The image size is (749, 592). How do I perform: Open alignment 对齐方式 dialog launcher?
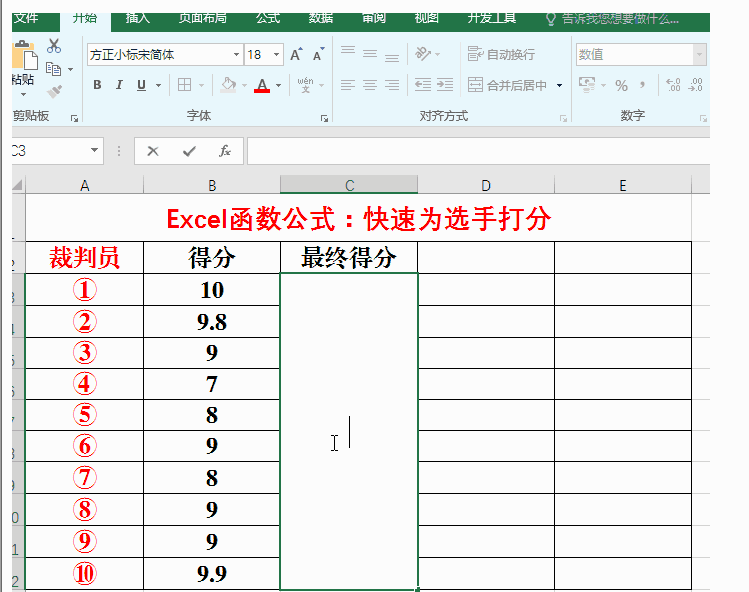click(x=564, y=118)
